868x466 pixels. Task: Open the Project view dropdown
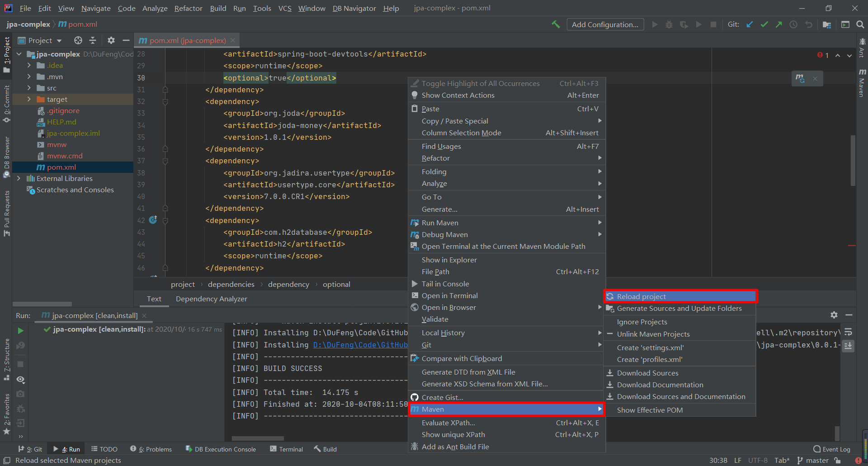tap(40, 40)
